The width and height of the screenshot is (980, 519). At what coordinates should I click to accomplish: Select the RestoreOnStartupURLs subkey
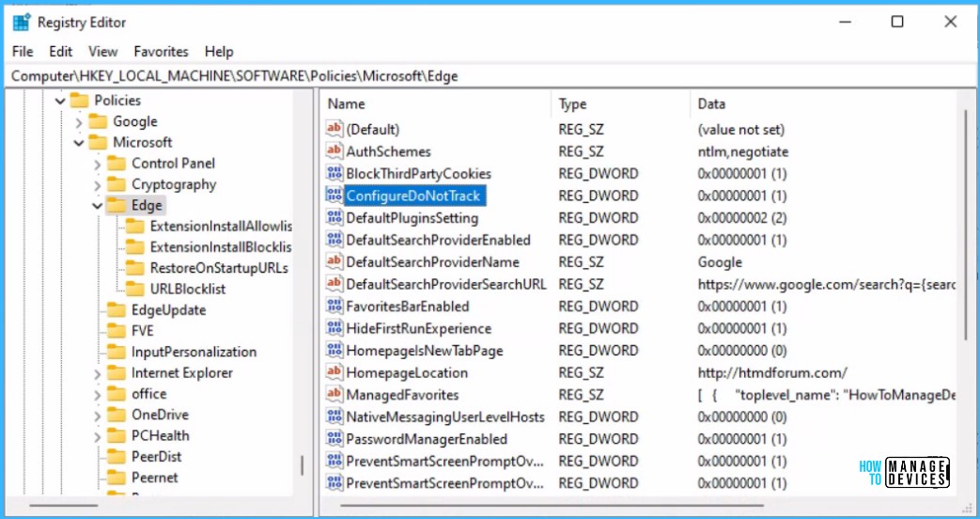pyautogui.click(x=219, y=268)
